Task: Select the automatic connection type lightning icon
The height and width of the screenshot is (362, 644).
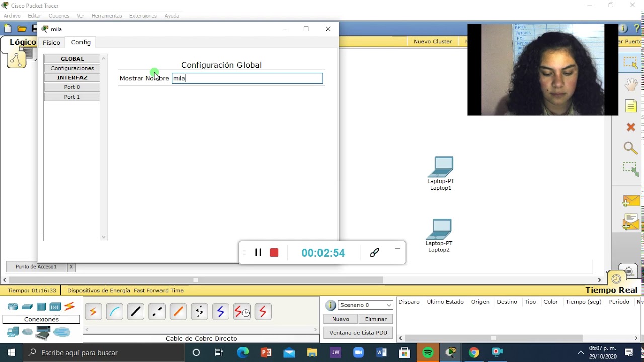Action: pos(93,312)
